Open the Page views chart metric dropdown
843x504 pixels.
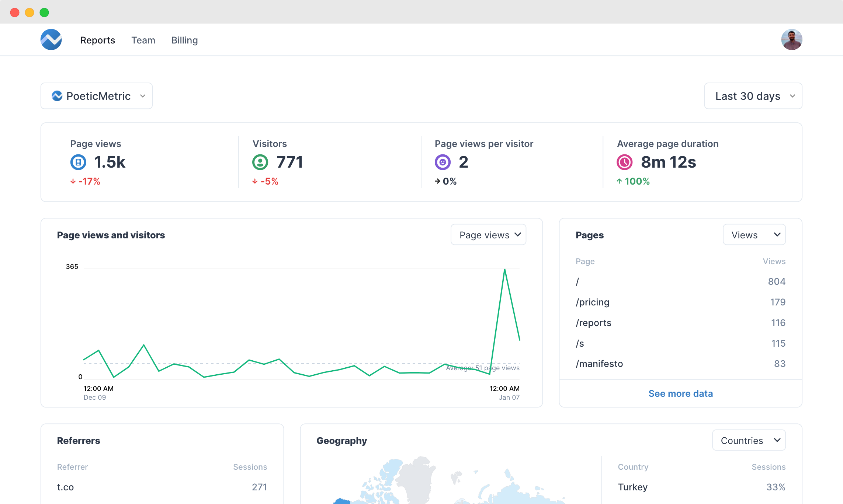click(x=488, y=234)
